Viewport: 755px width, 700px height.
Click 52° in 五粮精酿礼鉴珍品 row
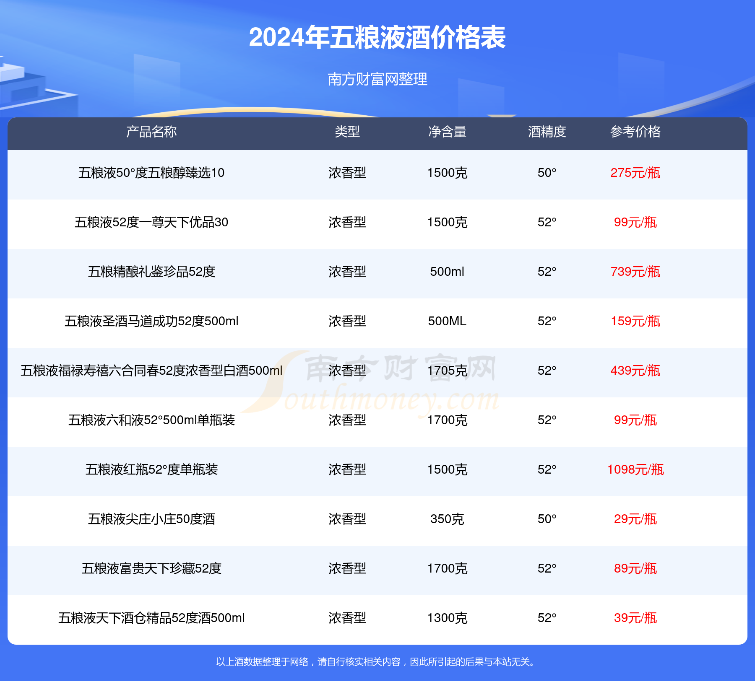point(547,272)
